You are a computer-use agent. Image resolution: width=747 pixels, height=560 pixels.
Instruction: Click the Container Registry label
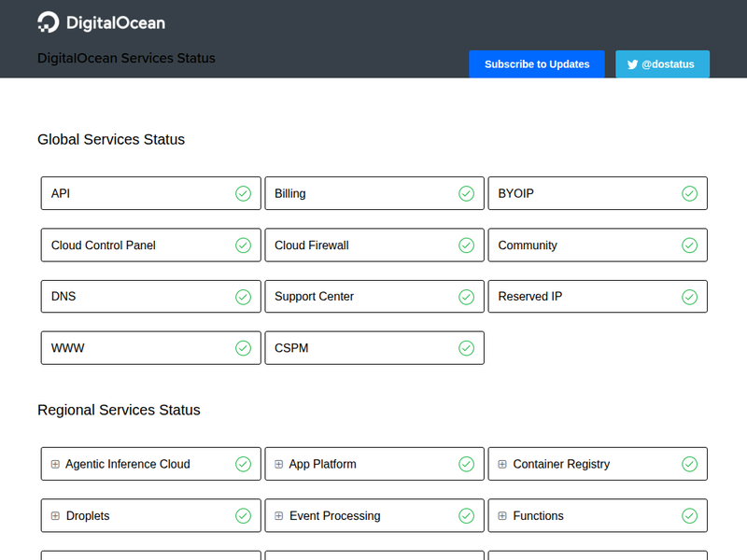[561, 464]
